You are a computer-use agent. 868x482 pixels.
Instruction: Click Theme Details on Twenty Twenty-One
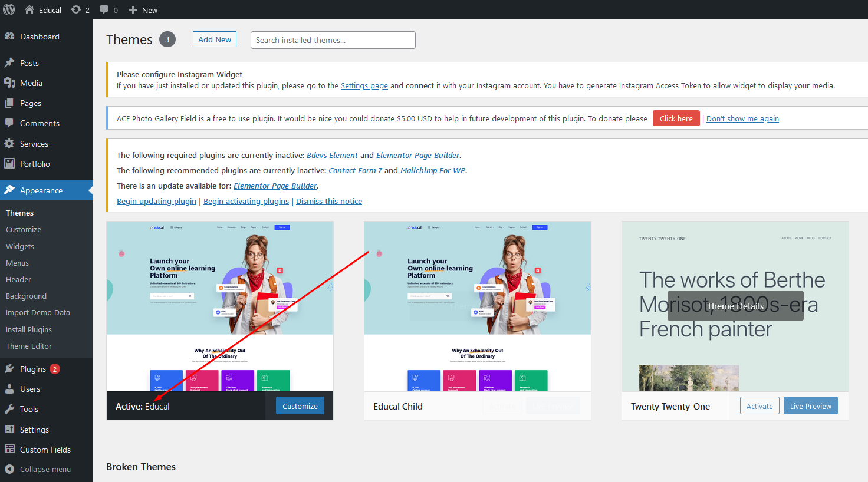pos(735,306)
